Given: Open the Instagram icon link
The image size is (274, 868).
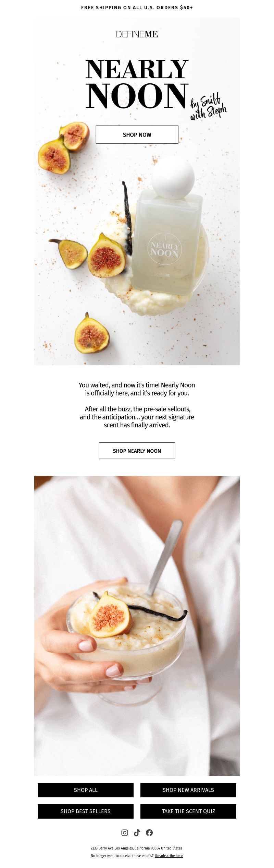Looking at the screenshot, I should 125,832.
